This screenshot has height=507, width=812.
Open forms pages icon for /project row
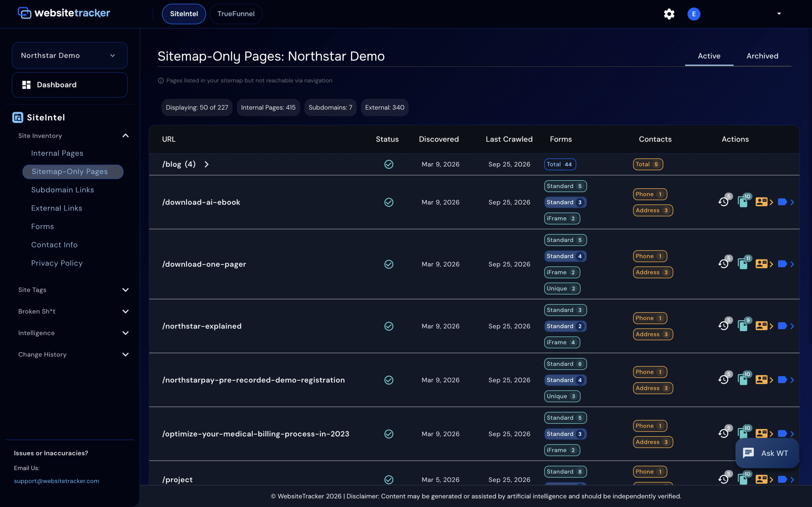[743, 479]
